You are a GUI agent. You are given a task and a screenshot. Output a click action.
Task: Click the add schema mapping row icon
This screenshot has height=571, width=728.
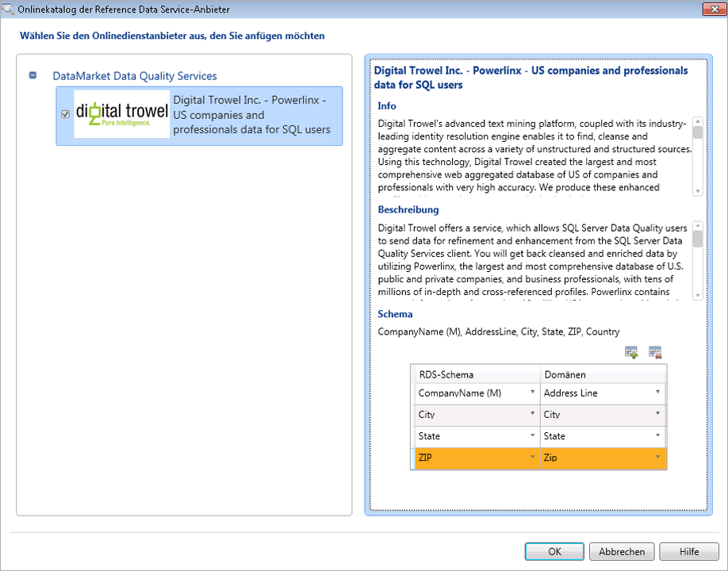(x=630, y=351)
